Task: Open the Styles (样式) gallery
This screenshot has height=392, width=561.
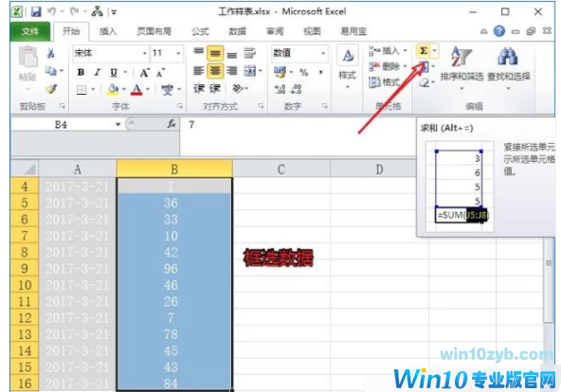Action: point(348,66)
